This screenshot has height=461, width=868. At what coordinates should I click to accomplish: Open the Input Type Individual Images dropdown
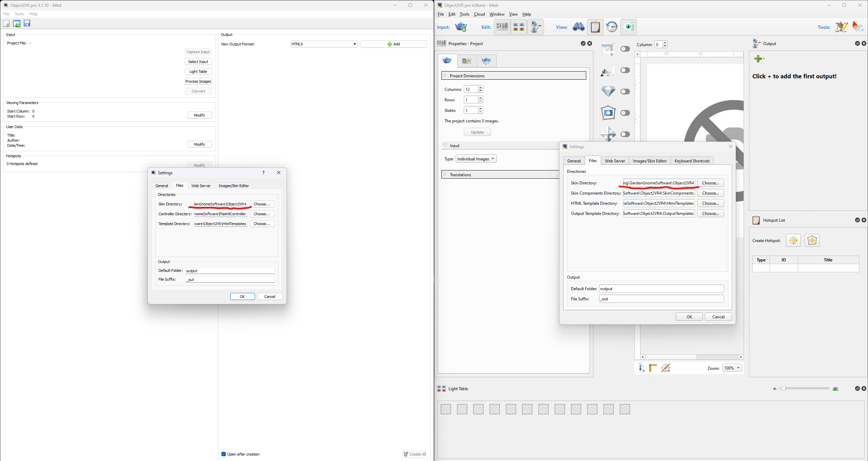click(476, 159)
